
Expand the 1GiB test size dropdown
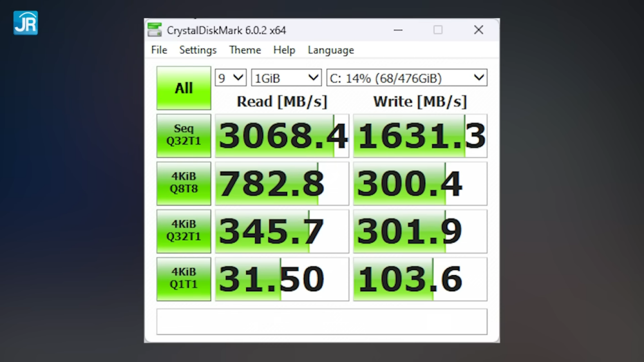(286, 78)
